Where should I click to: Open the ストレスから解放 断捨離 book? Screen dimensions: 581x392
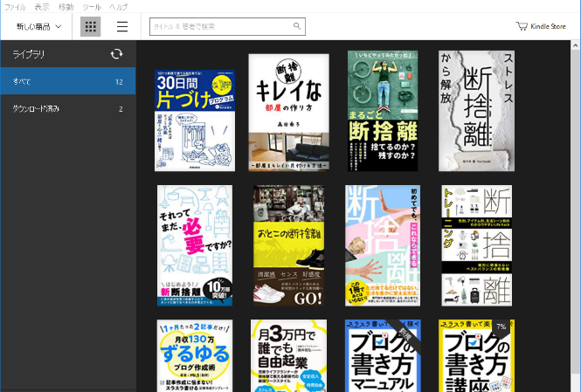476,111
